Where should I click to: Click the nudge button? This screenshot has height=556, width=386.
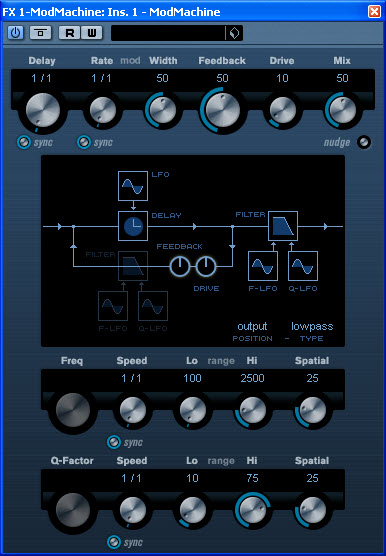[364, 142]
